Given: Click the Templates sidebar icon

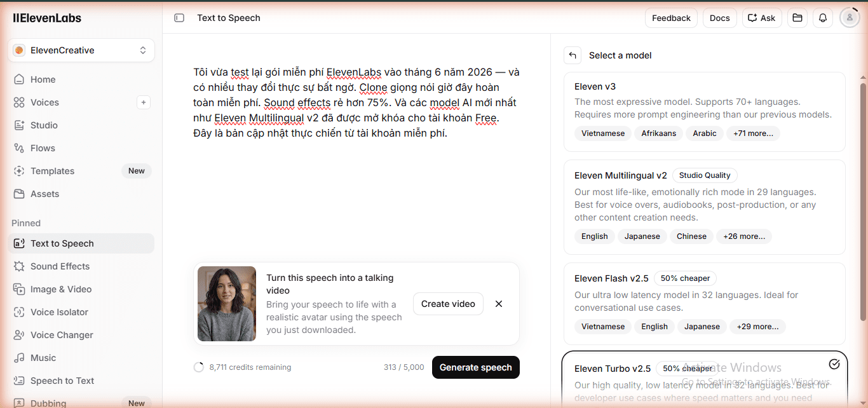Looking at the screenshot, I should point(19,171).
